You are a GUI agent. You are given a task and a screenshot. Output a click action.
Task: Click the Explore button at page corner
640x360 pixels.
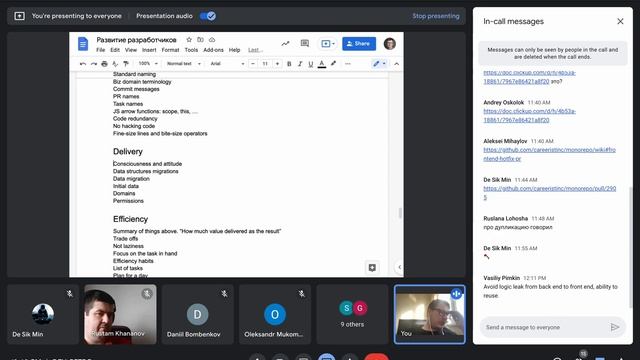372,267
